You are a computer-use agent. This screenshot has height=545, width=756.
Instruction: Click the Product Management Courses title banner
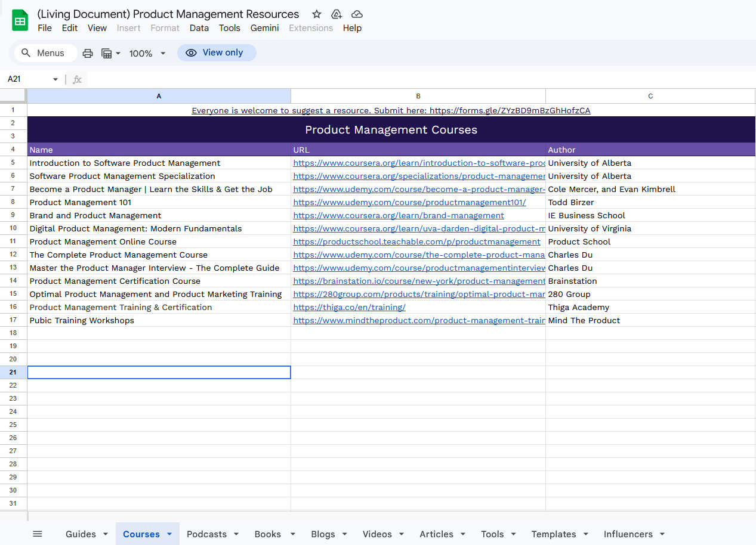(391, 129)
